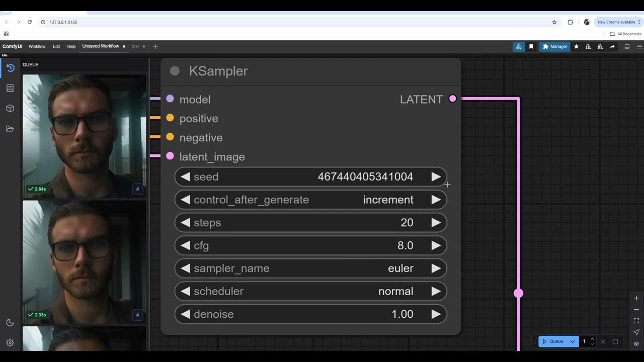This screenshot has height=362, width=644.
Task: Decrease cfg with its left arrow
Action: click(186, 245)
